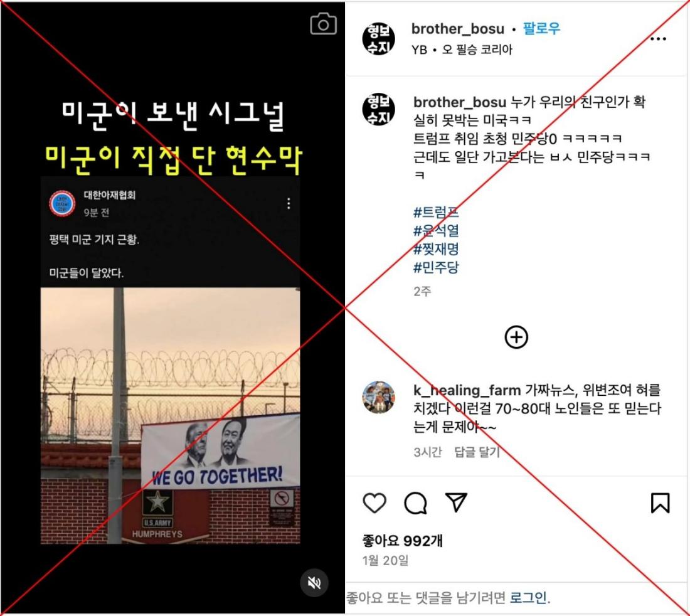Save post with bookmark icon
The image size is (690, 616).
tap(660, 503)
